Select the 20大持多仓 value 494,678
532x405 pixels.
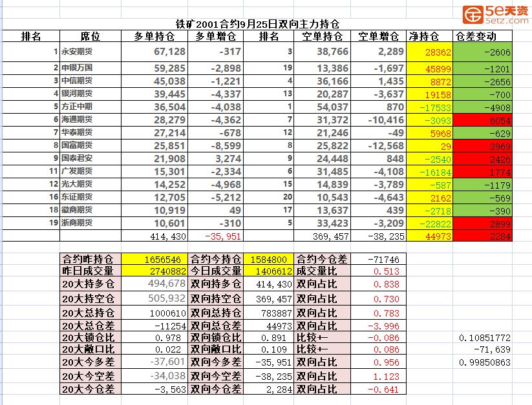tap(154, 284)
